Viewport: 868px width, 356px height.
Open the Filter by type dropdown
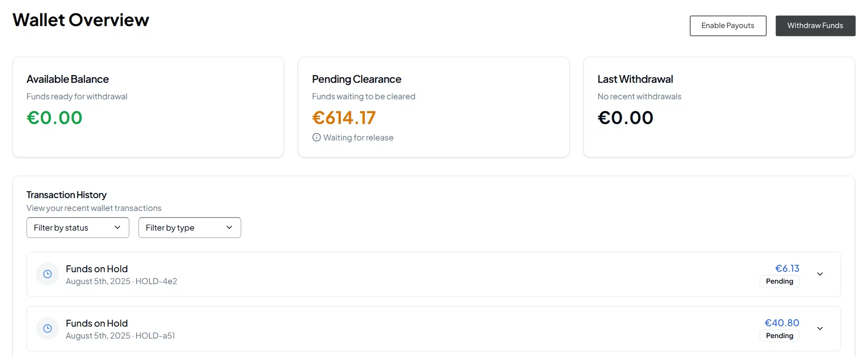(x=190, y=227)
